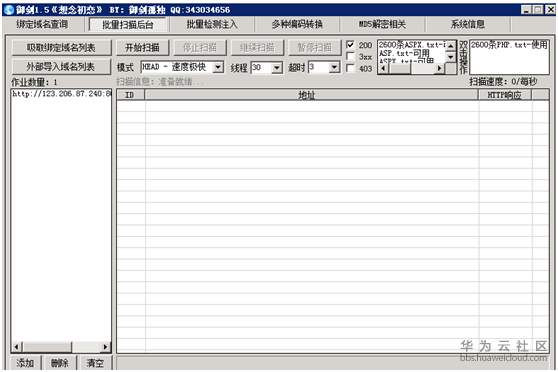558x372 pixels.
Task: Click the HTTP响应 column header
Action: click(x=505, y=95)
